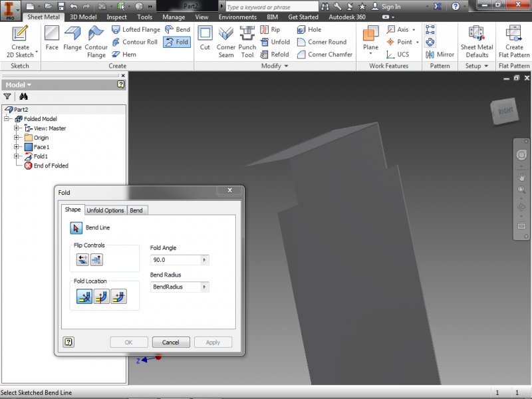Select the Rip tool

270,29
